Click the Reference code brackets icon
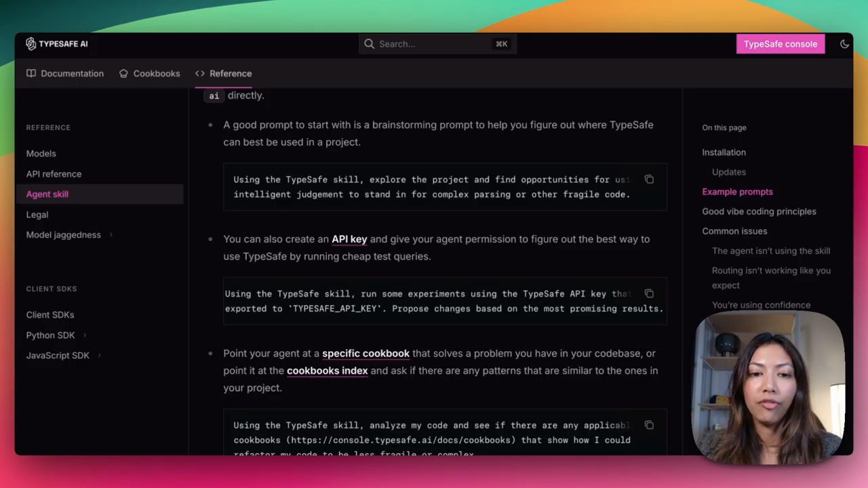Image resolution: width=868 pixels, height=488 pixels. coord(200,73)
